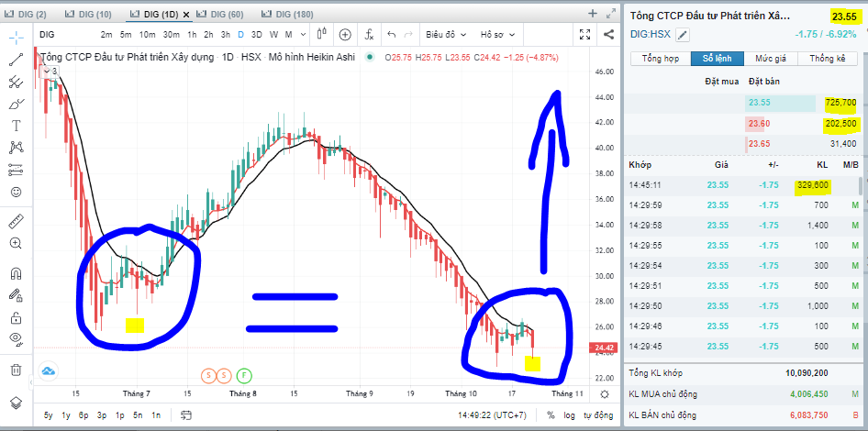Viewport: 868px width, 431px height.
Task: Open the indicators fx menu
Action: coord(369,34)
